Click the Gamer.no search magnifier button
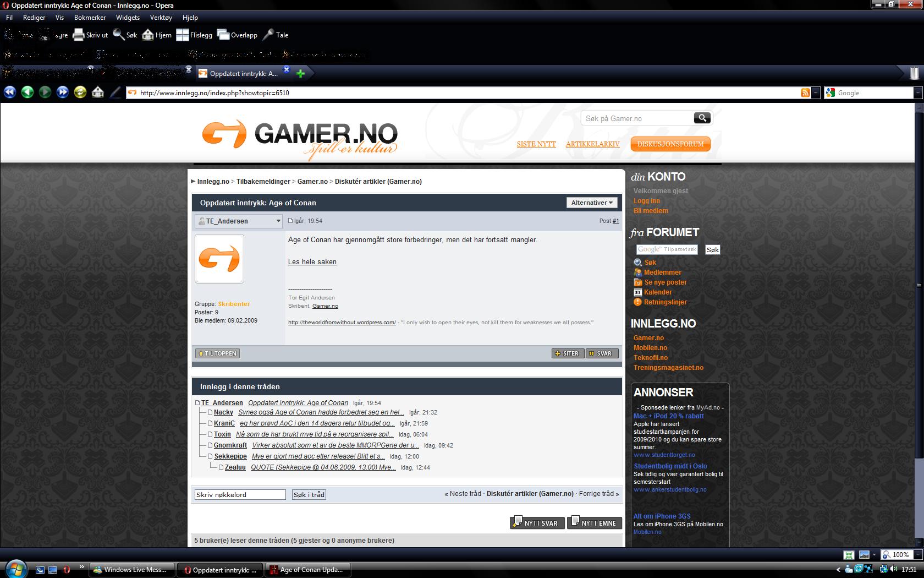This screenshot has width=924, height=578. tap(702, 118)
